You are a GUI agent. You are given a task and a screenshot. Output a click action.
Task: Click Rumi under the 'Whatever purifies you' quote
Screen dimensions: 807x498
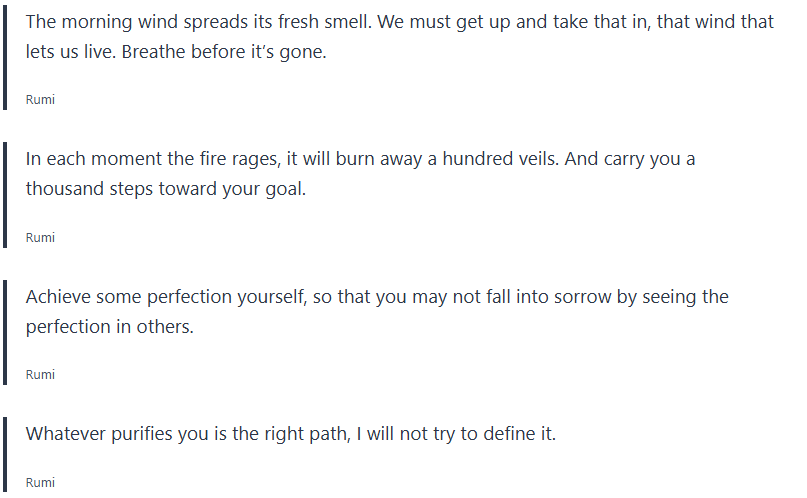40,482
